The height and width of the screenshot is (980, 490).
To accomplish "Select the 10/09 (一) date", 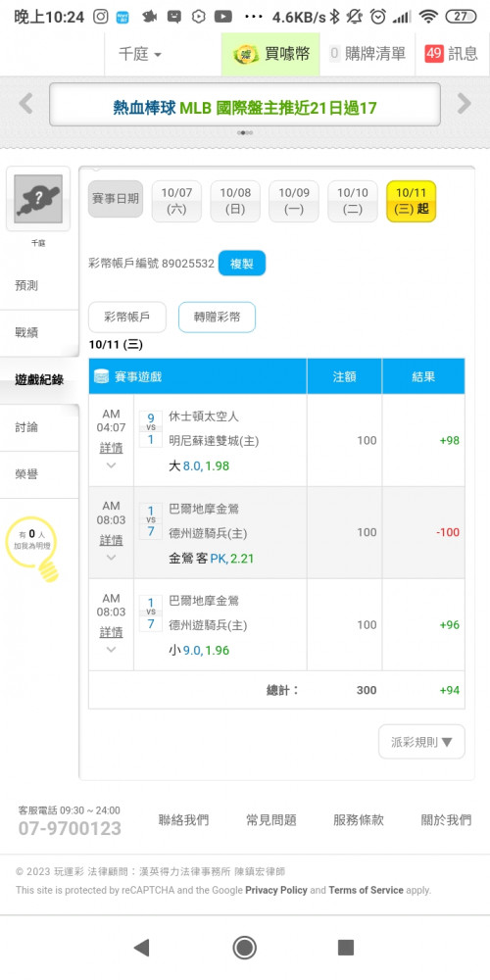I will (294, 201).
